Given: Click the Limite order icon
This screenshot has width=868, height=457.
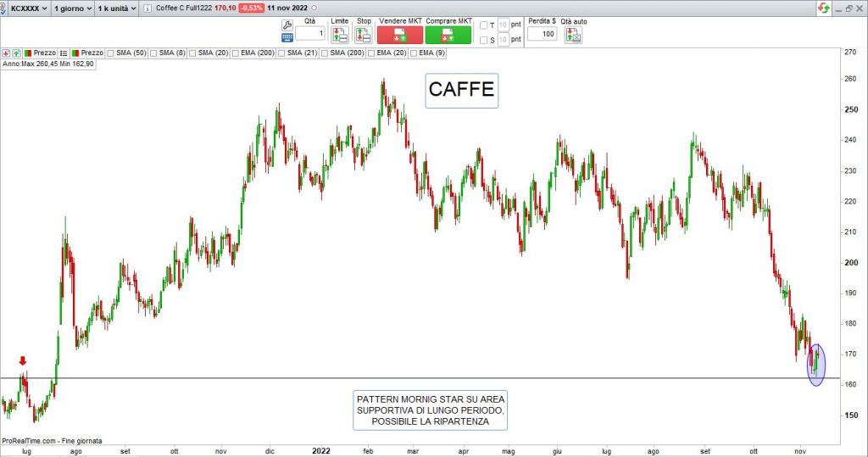Looking at the screenshot, I should (x=340, y=36).
